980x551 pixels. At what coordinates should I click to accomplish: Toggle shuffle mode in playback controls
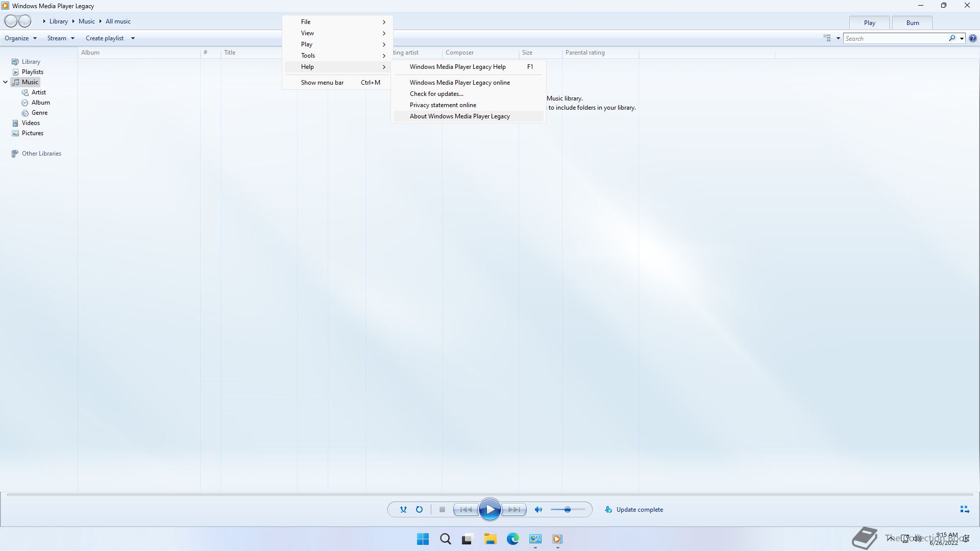403,510
